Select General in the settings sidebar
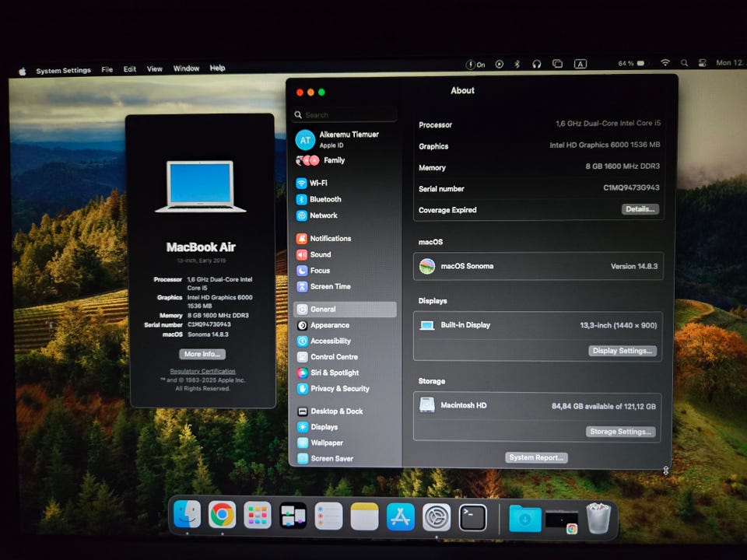Image resolution: width=747 pixels, height=560 pixels. pos(345,309)
